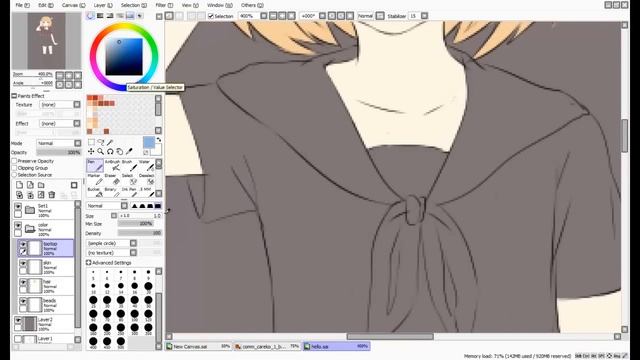This screenshot has width=640, height=360.
Task: Select the Bucket fill tool
Action: point(95,192)
